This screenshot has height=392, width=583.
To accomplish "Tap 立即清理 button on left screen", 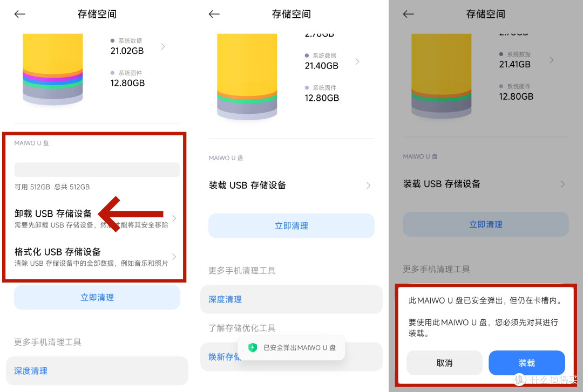I will [97, 297].
